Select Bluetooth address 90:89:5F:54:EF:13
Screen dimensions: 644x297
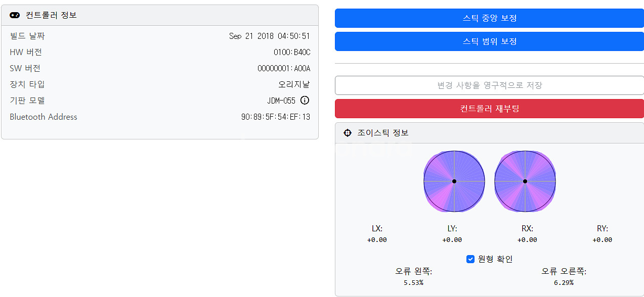click(x=276, y=117)
